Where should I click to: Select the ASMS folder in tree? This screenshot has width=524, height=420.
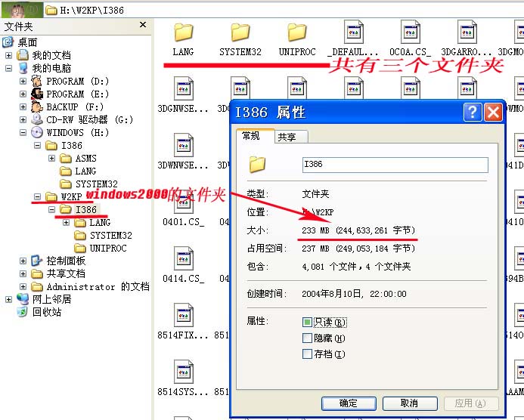(x=86, y=158)
